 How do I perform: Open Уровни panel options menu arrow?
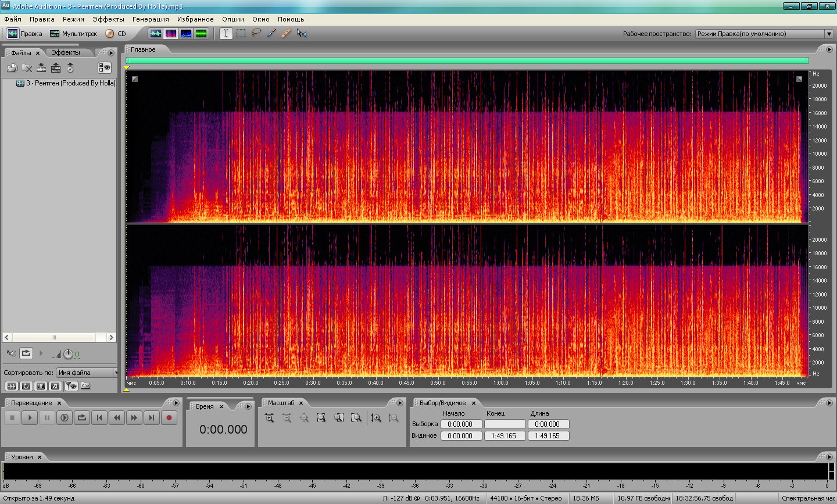pos(829,457)
